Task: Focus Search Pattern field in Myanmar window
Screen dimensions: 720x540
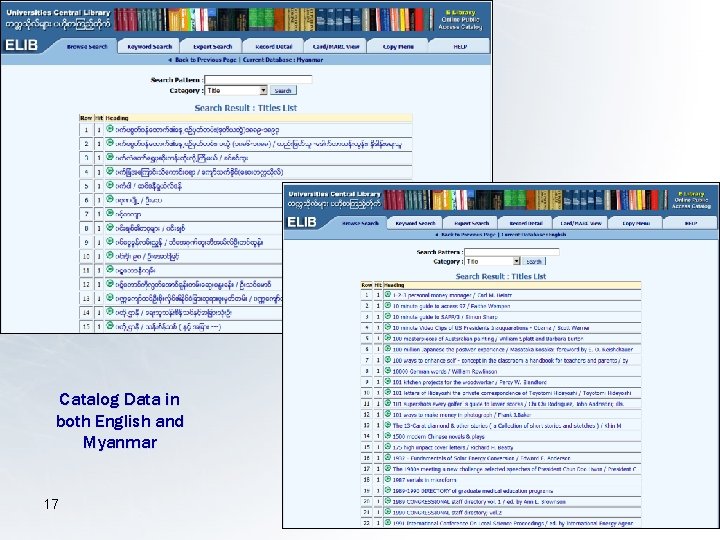Action: [x=258, y=79]
